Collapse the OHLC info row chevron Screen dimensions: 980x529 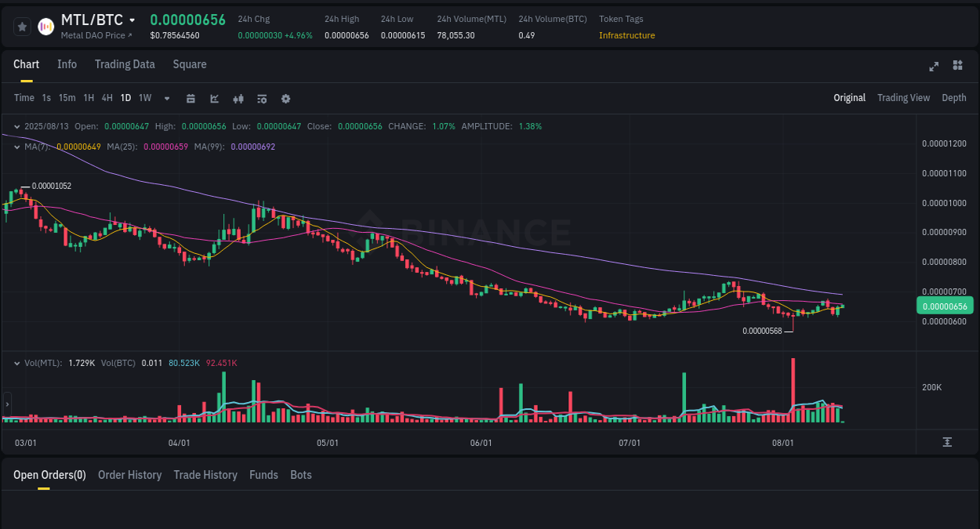click(x=16, y=125)
